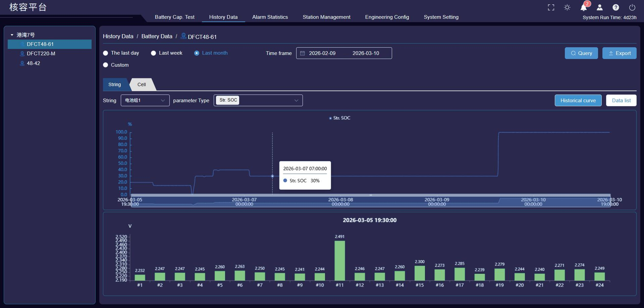Expand the parameter Type dropdown

click(258, 100)
